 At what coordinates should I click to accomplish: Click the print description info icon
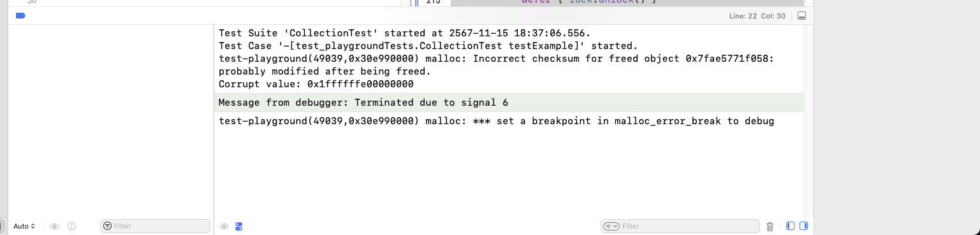(x=71, y=226)
